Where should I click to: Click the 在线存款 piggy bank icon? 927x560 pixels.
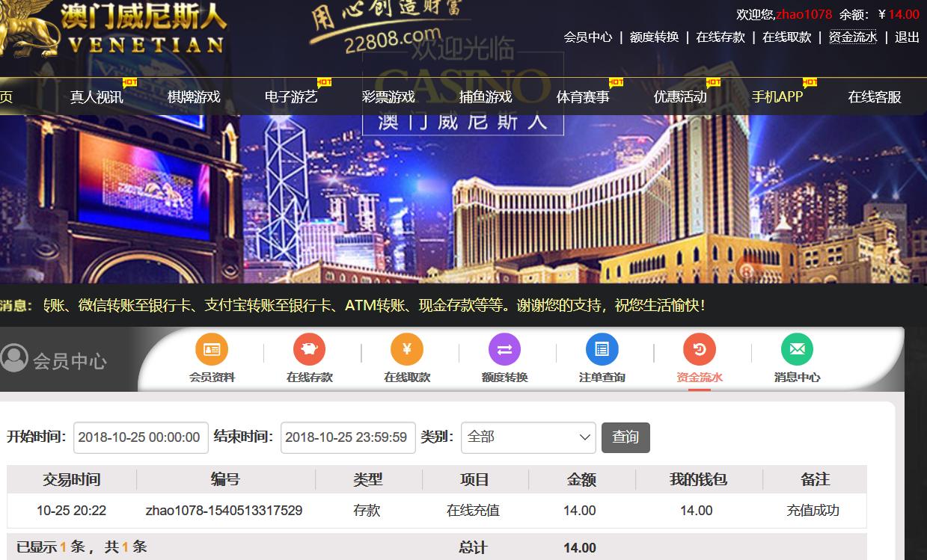pyautogui.click(x=309, y=349)
